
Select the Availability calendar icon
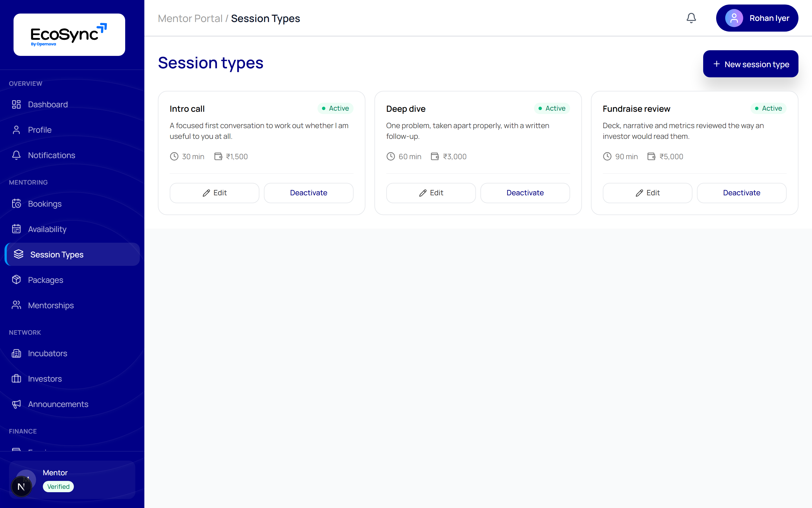[x=16, y=229]
